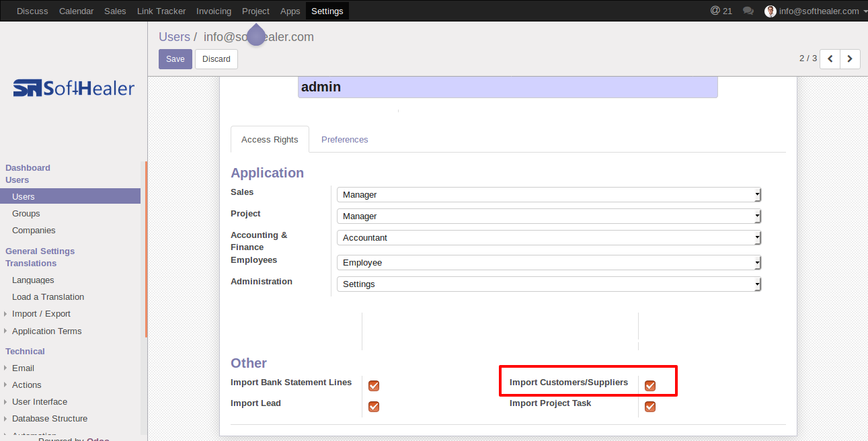Expand the Import / Export sidebar section
The height and width of the screenshot is (441, 868).
41,314
